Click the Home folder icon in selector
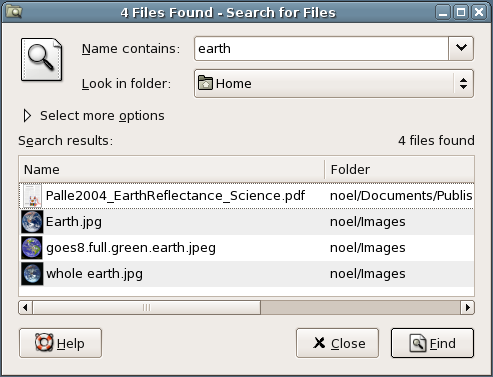 click(x=205, y=83)
